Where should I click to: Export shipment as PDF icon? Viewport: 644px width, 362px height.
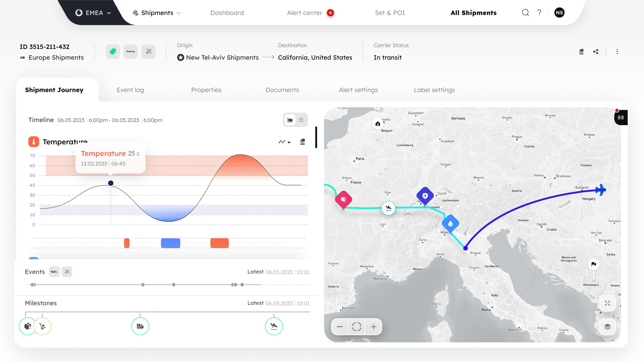[x=581, y=52]
